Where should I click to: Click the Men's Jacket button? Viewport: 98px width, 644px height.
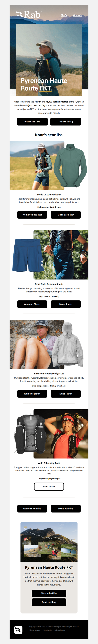[x=66, y=394]
